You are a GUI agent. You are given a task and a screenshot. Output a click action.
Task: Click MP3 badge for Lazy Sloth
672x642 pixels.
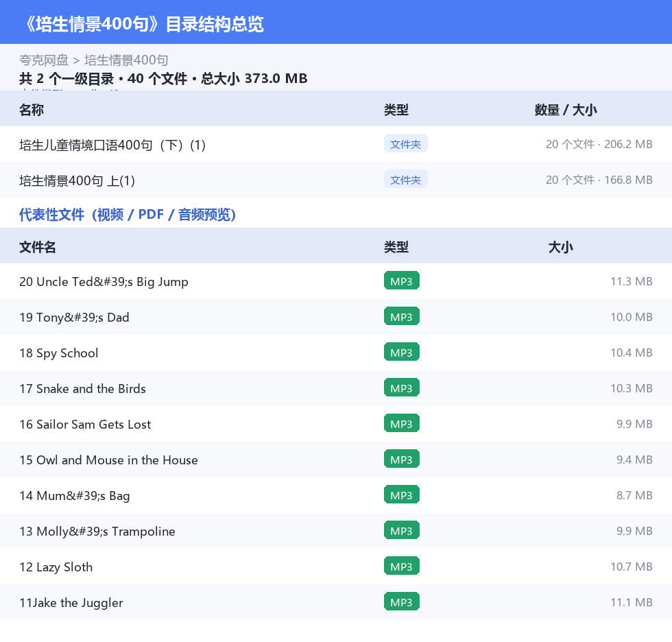point(402,566)
